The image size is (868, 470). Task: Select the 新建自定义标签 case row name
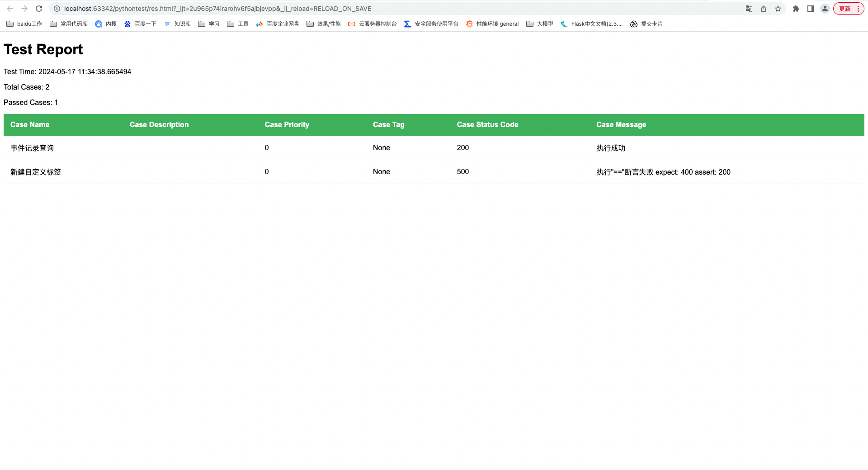tap(36, 172)
